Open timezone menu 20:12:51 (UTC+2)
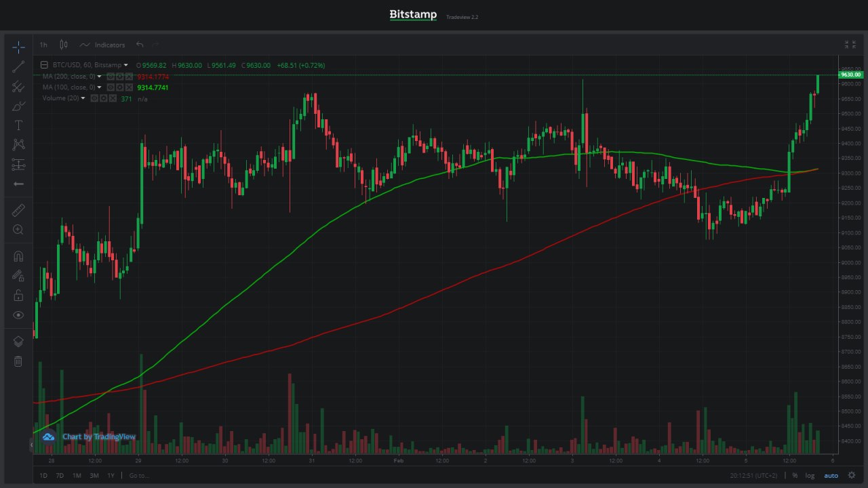The image size is (868, 488). (x=755, y=475)
